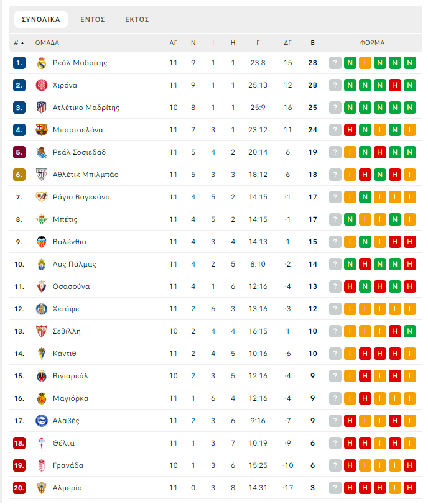Image resolution: width=428 pixels, height=504 pixels.
Task: Click the Athletic Bilbao crest icon
Action: tap(42, 175)
